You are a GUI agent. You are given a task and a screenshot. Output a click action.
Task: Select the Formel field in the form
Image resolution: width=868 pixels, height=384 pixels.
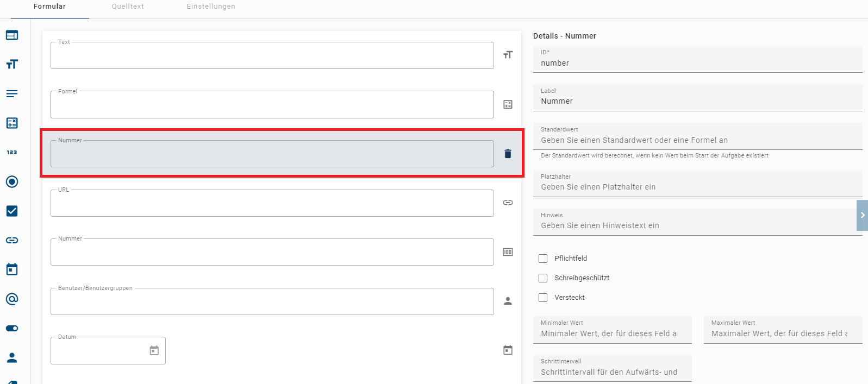272,105
